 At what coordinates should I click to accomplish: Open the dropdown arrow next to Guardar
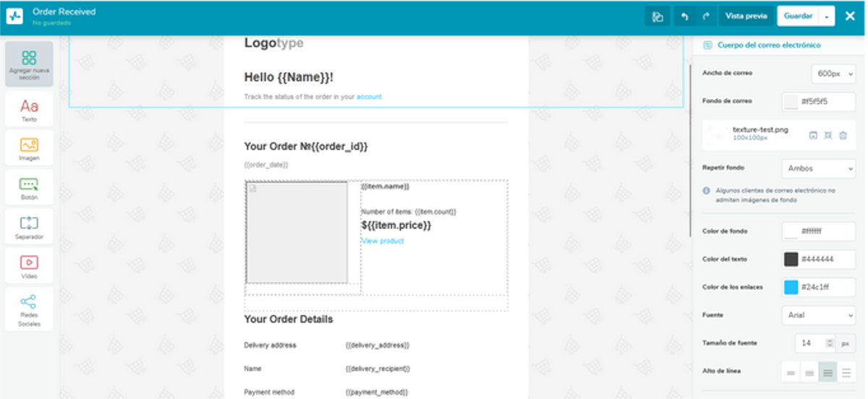[x=827, y=17]
